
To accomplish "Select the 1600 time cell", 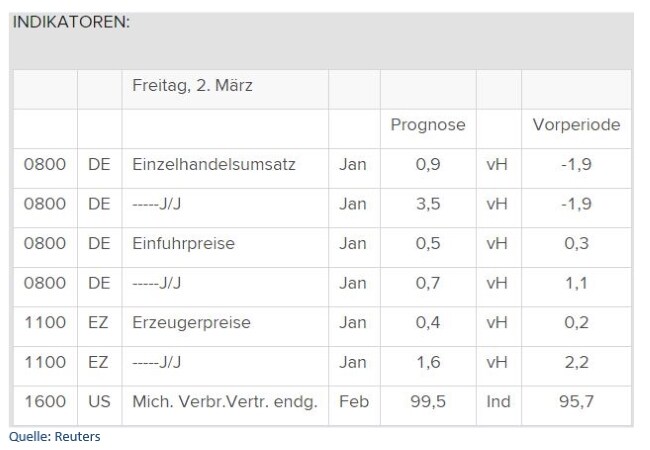I will [45, 402].
